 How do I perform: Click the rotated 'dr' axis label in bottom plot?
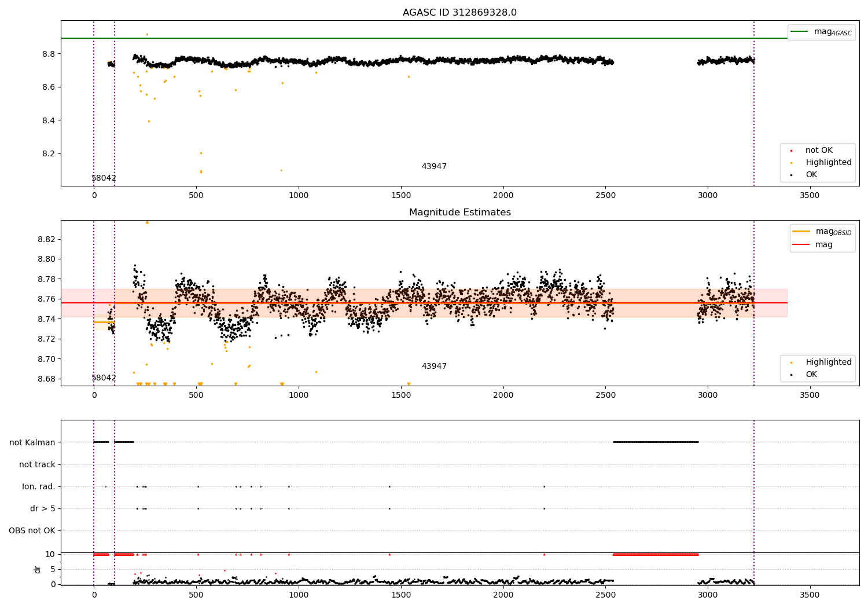tap(38, 569)
